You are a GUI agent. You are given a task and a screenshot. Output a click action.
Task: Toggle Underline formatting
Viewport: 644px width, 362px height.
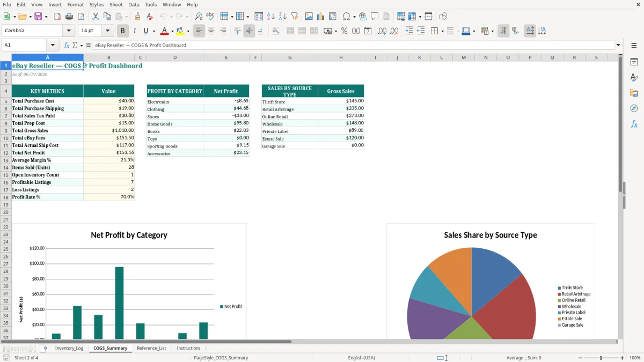(x=145, y=31)
